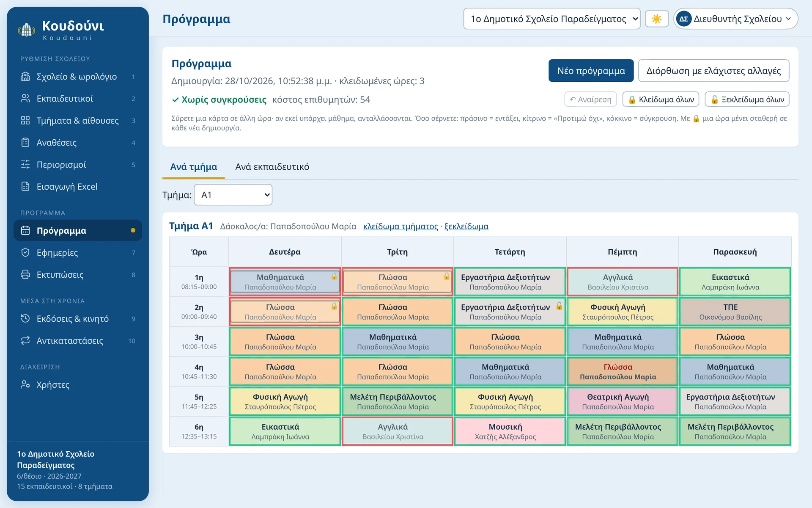Viewport: 812px width, 508px height.
Task: Click Αντικαταστάσεις swap arrows icon
Action: click(25, 341)
